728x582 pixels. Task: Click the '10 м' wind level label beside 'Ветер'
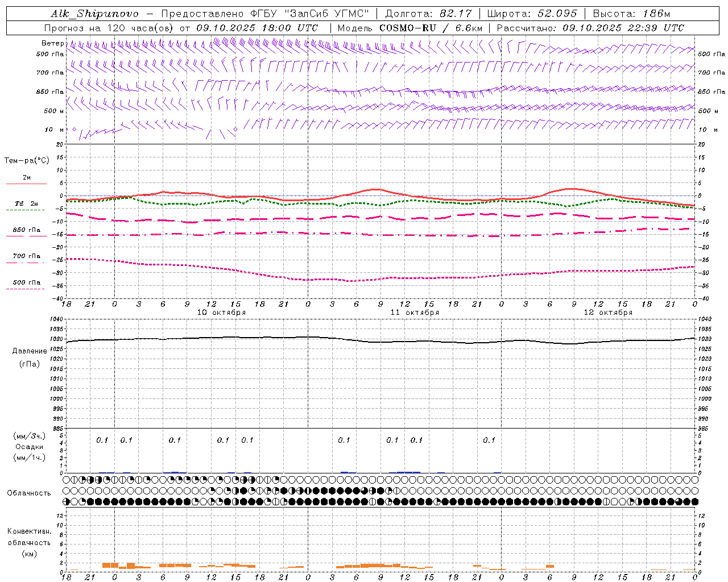coord(54,130)
